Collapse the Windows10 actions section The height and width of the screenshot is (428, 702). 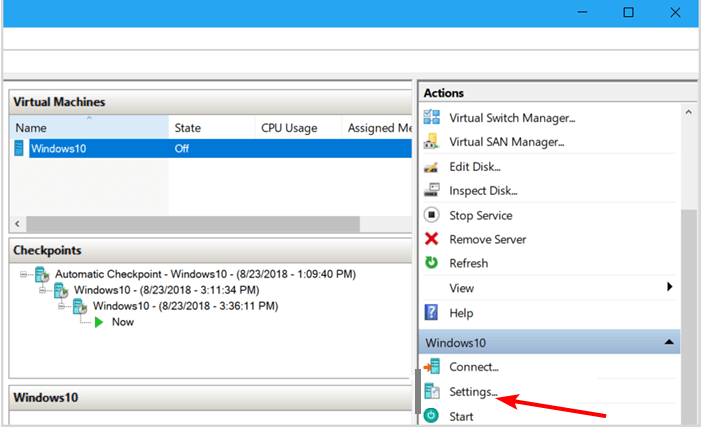668,342
